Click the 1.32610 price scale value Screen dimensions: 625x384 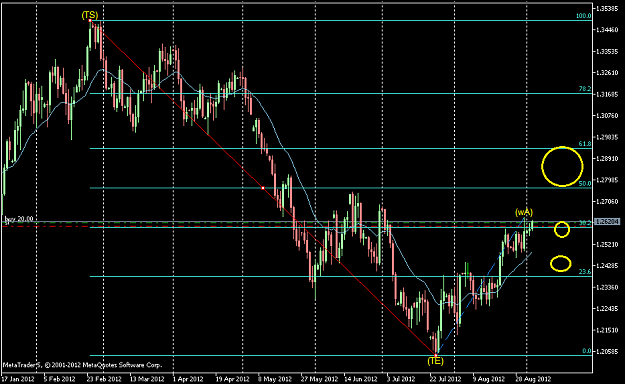click(x=607, y=73)
